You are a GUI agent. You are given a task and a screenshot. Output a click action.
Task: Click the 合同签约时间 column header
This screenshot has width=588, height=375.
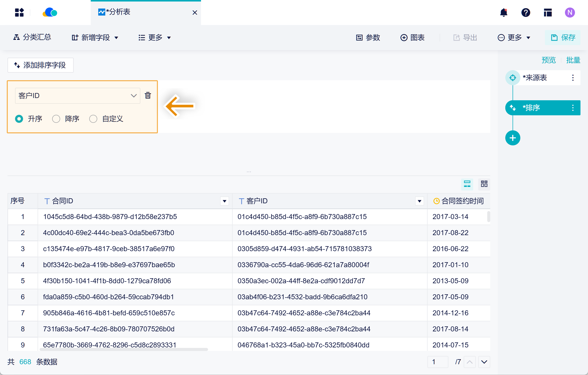(459, 201)
